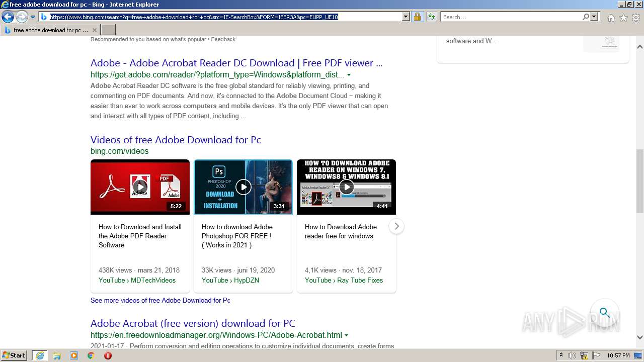This screenshot has height=362, width=644.
Task: Focus the IE Search box
Action: click(x=511, y=17)
